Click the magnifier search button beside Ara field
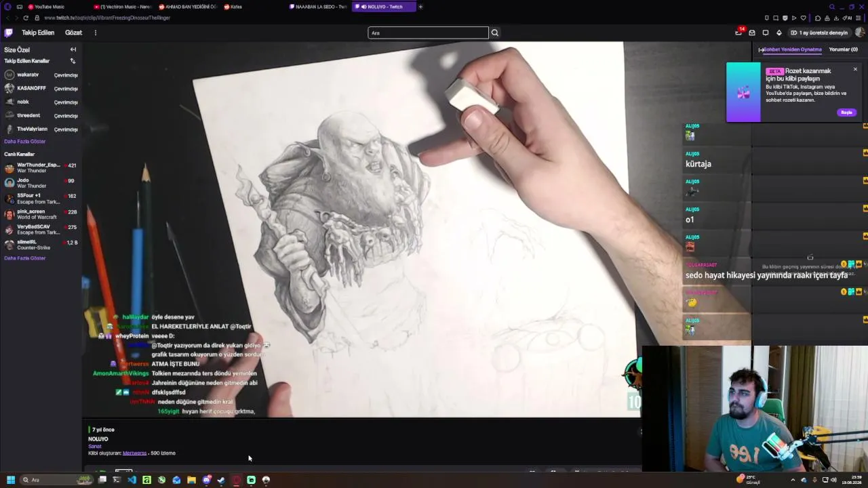 coord(495,33)
